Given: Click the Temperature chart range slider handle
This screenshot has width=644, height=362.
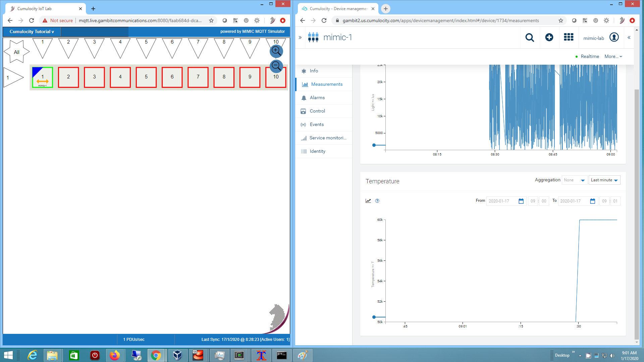Looking at the screenshot, I should tap(374, 317).
